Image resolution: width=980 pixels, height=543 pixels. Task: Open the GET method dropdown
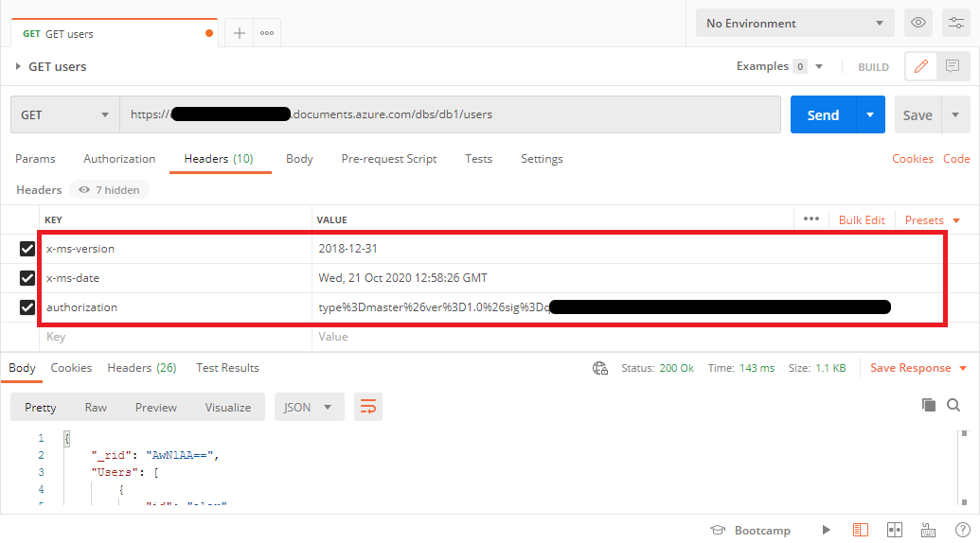[65, 114]
